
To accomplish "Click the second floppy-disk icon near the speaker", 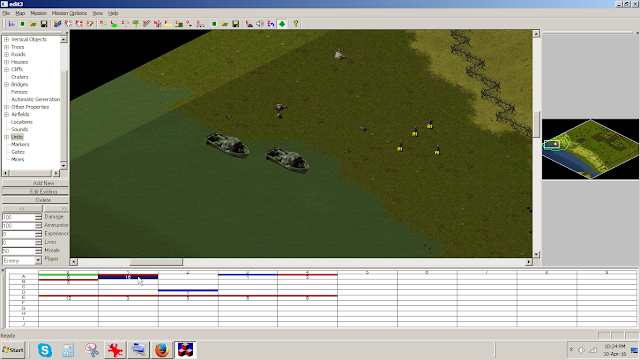I will (x=236, y=24).
